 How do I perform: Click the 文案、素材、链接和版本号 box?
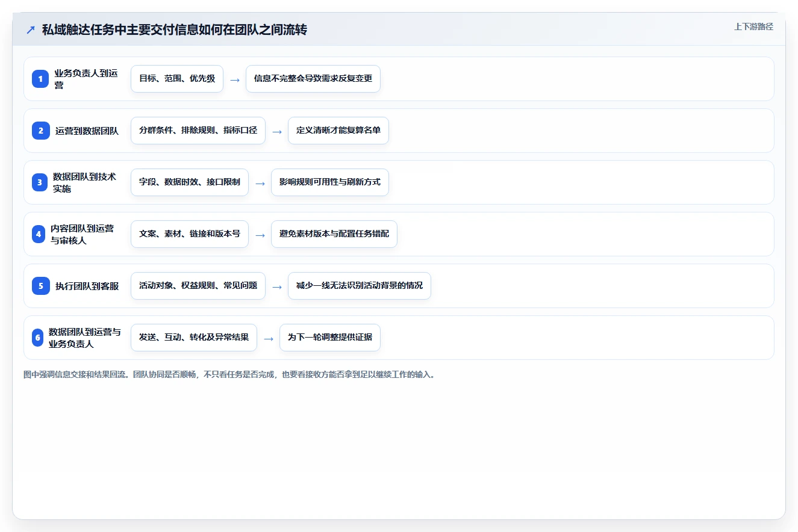190,234
